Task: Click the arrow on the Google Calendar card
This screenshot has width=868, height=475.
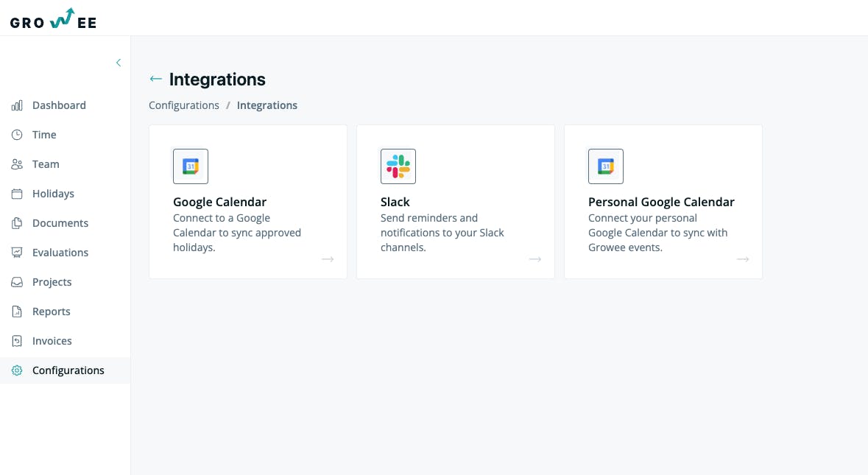Action: [328, 259]
